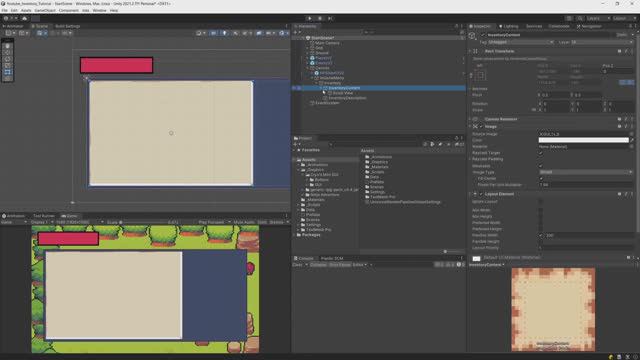This screenshot has height=360, width=640.
Task: Click the plus button in Project panel
Action: point(295,144)
